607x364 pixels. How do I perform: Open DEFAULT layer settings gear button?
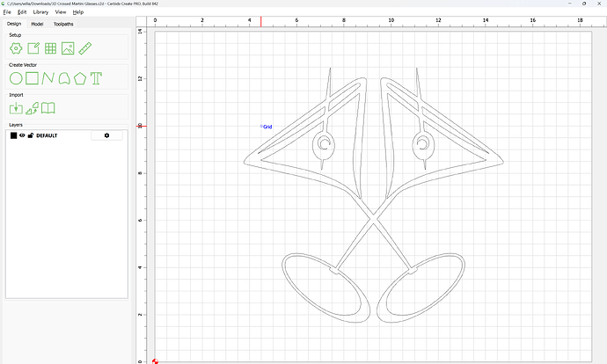(x=106, y=135)
